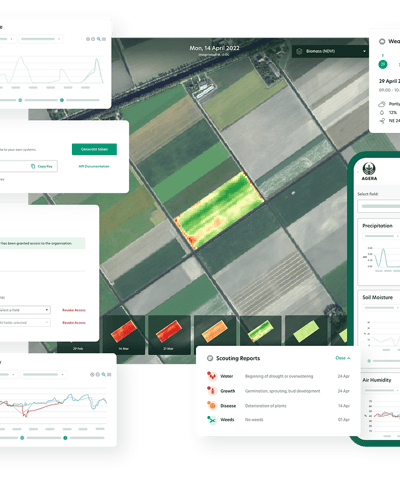Select the 14 Mar red field thumbnail
This screenshot has height=480, width=400.
coord(124,335)
